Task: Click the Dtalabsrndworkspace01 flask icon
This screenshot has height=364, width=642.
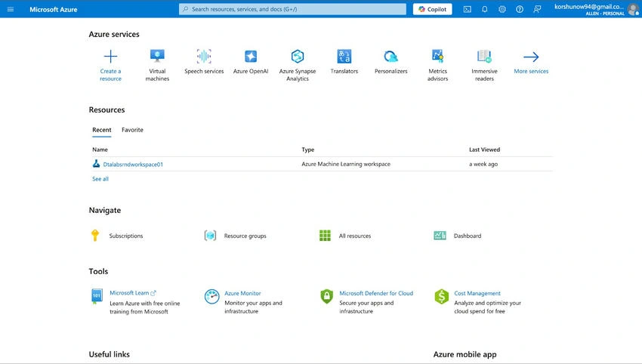Action: tap(96, 164)
